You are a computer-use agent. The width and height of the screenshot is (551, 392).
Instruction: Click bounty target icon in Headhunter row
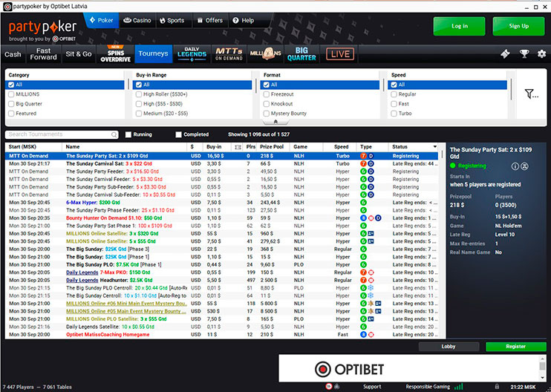[x=371, y=281]
